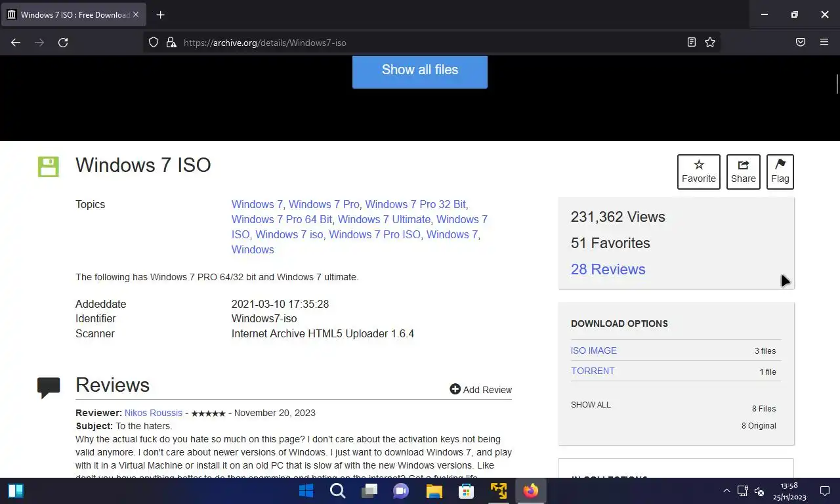Open the Pocket save icon
This screenshot has height=504, width=840.
(x=801, y=42)
